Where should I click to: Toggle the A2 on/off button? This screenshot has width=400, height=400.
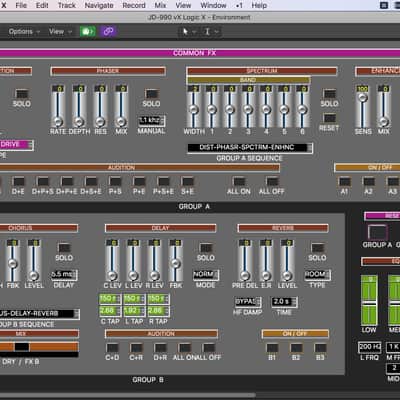[368, 181]
